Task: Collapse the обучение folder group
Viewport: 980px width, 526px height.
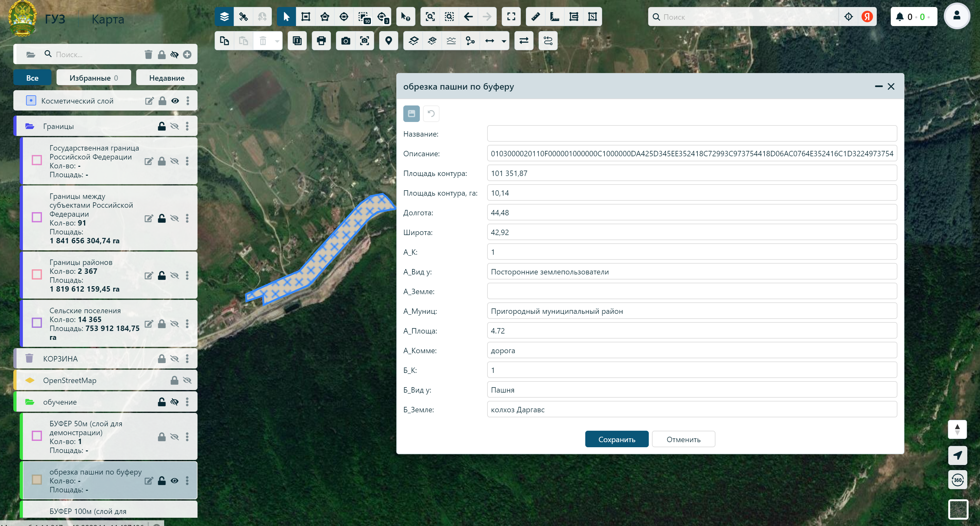Action: tap(30, 402)
